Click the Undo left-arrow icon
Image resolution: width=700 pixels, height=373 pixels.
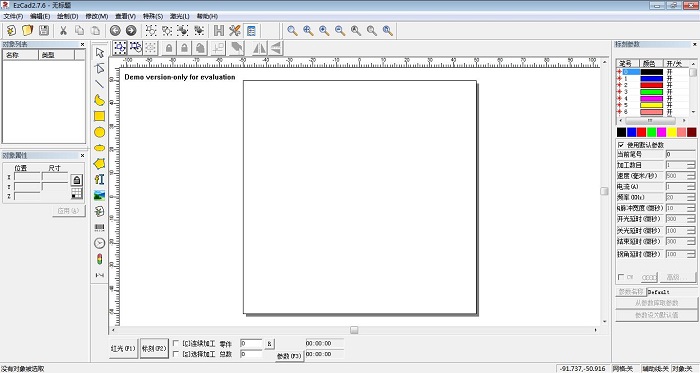(115, 30)
